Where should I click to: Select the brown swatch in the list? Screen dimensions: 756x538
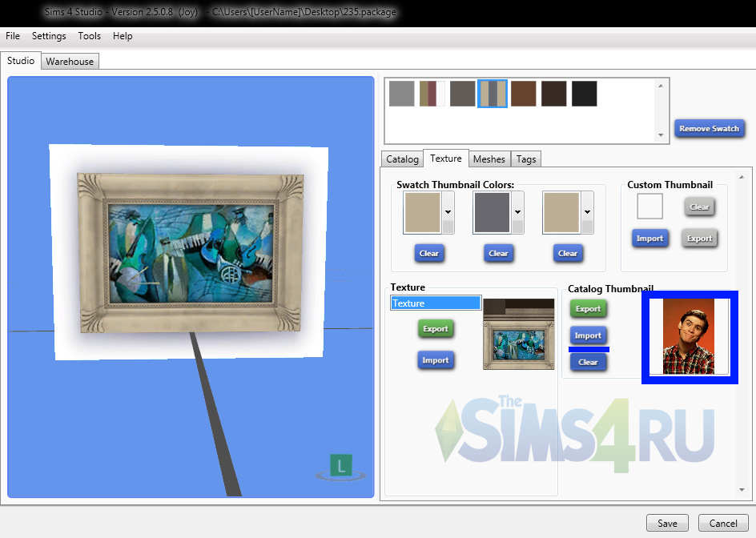coord(523,94)
